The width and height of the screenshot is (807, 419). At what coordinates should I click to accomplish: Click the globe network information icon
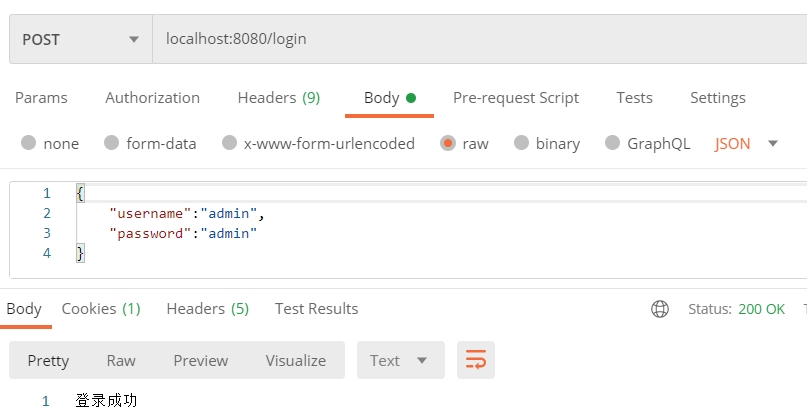[660, 309]
